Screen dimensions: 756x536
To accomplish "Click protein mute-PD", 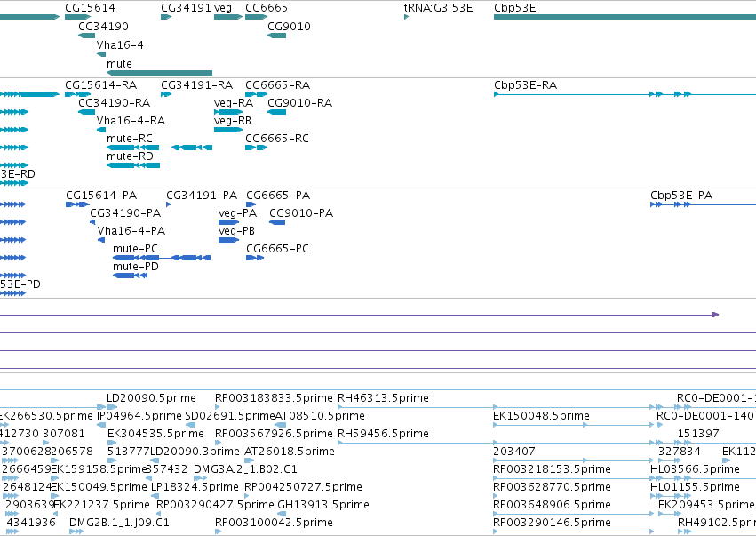I will (x=136, y=267).
